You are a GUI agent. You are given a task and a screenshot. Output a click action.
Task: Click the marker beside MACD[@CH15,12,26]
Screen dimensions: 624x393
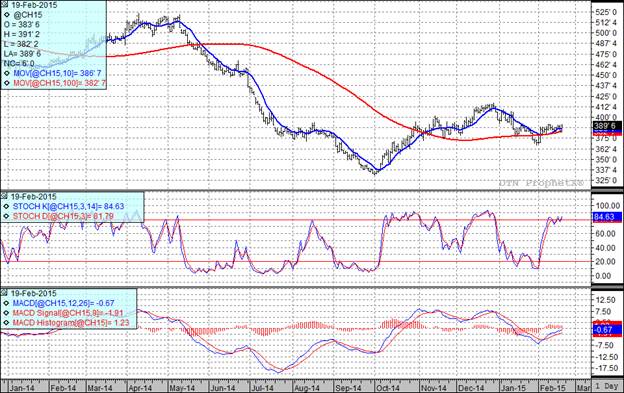pyautogui.click(x=7, y=303)
